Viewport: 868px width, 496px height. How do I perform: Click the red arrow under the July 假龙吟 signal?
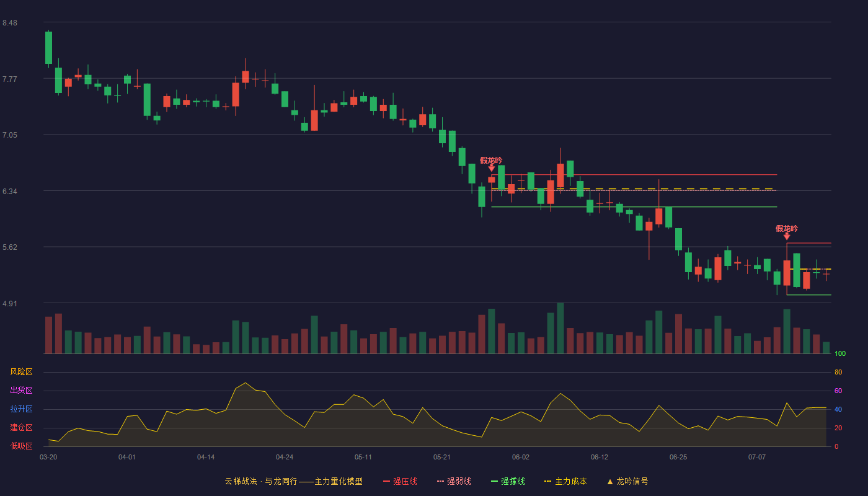tap(787, 236)
